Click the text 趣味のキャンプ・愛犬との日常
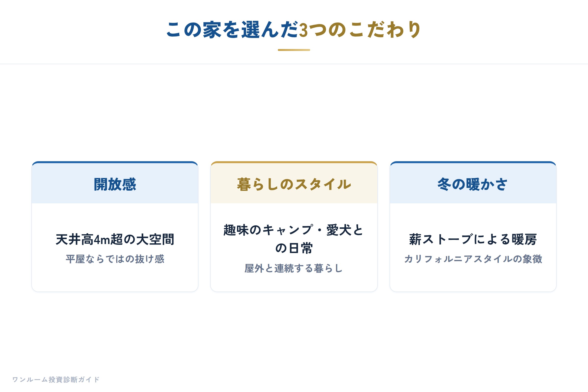Screen dimensions: 588x392 click(294, 239)
